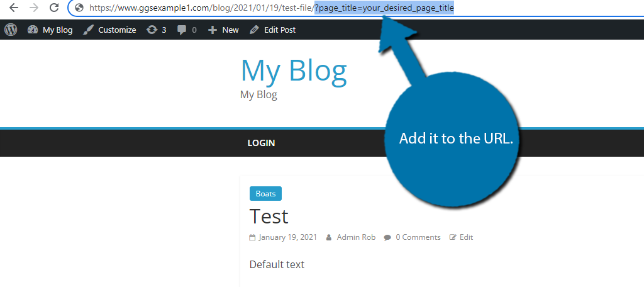Click the user icon beside Admin Rob
This screenshot has height=287, width=644.
point(328,237)
